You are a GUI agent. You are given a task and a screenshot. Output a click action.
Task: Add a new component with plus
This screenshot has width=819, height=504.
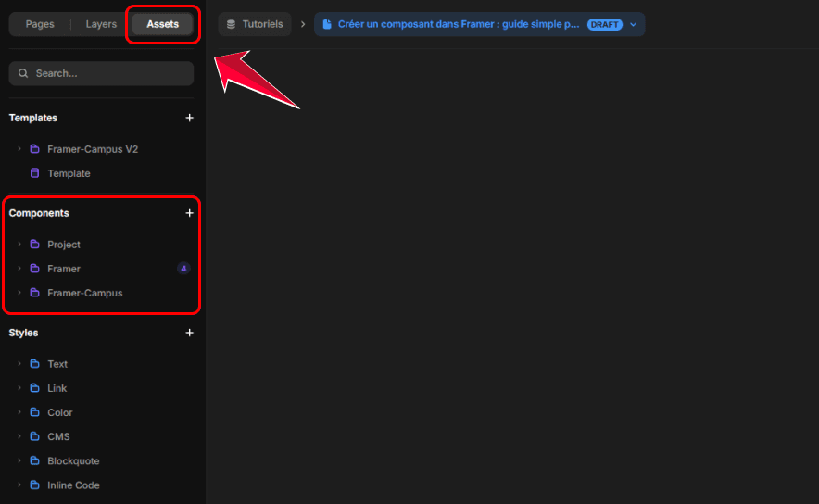click(190, 213)
